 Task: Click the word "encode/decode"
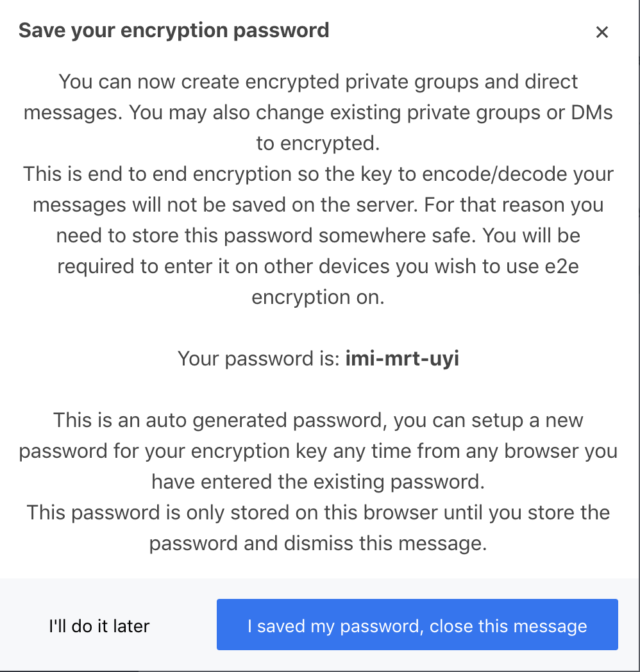494,174
